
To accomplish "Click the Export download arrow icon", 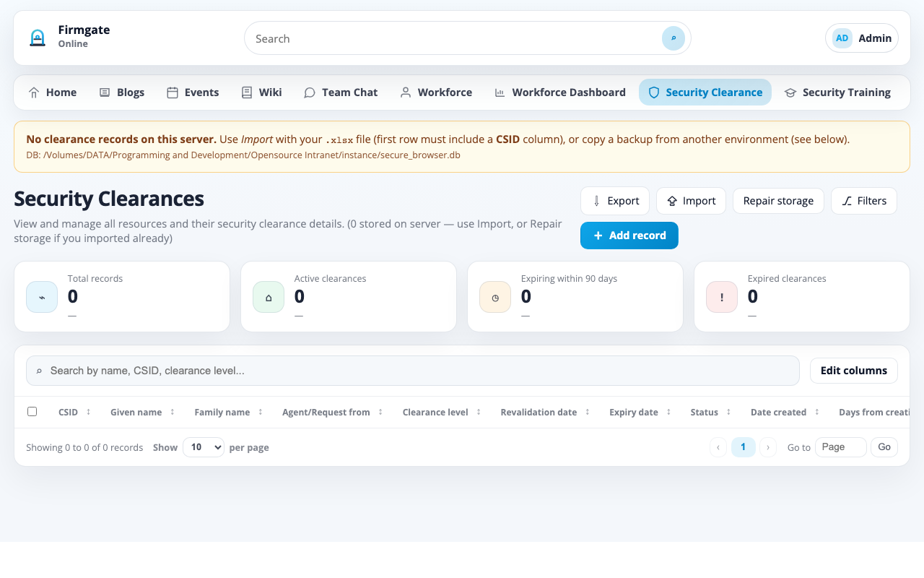I will point(596,201).
